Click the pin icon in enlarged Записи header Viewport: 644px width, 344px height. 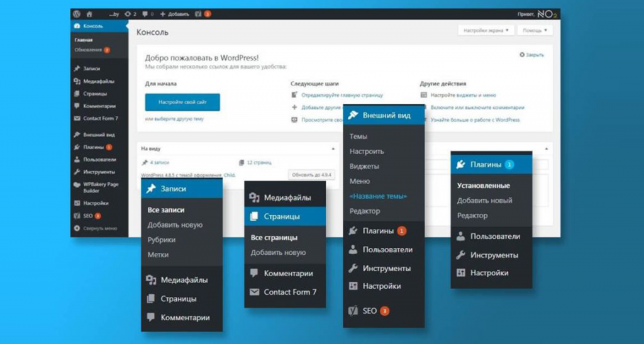(151, 189)
